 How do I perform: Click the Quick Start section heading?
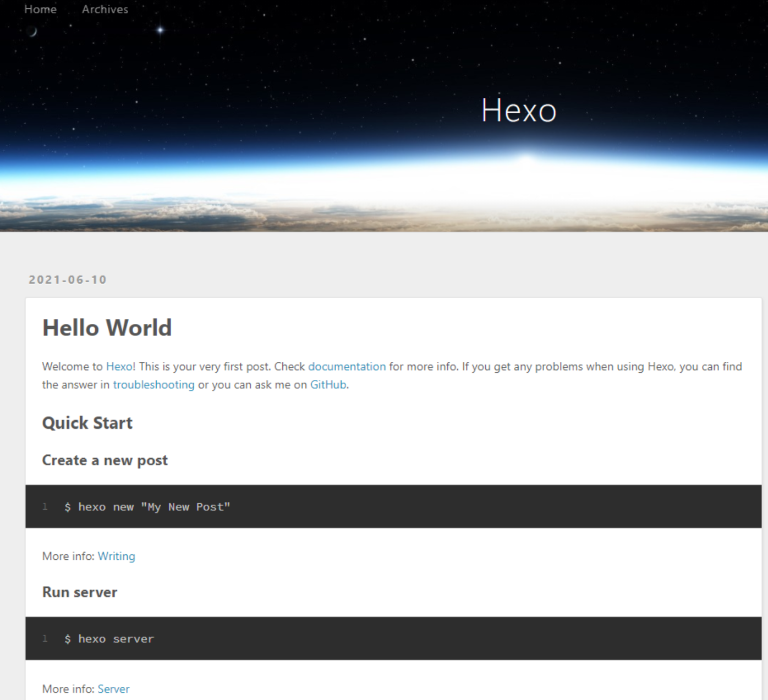coord(87,422)
